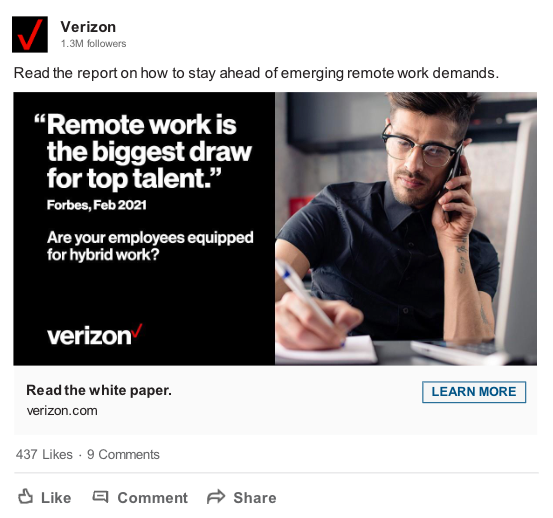
Task: Click the white verizon logo in the ad
Action: (95, 335)
